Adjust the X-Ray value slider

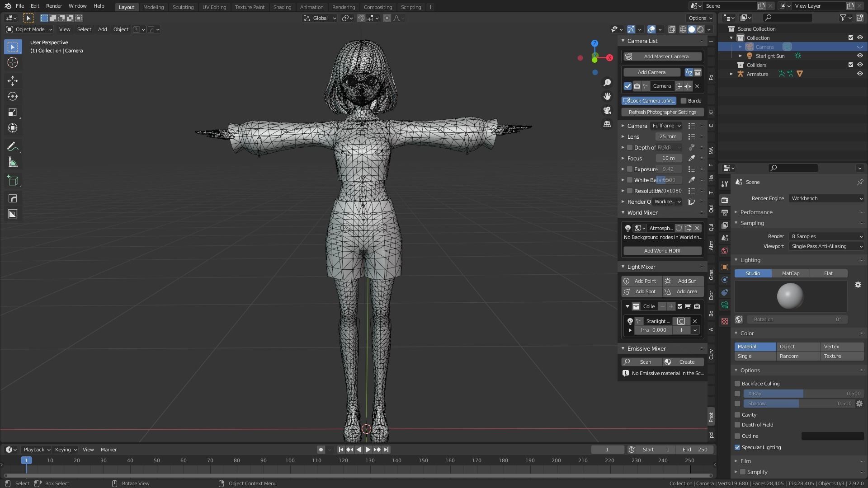click(x=803, y=394)
